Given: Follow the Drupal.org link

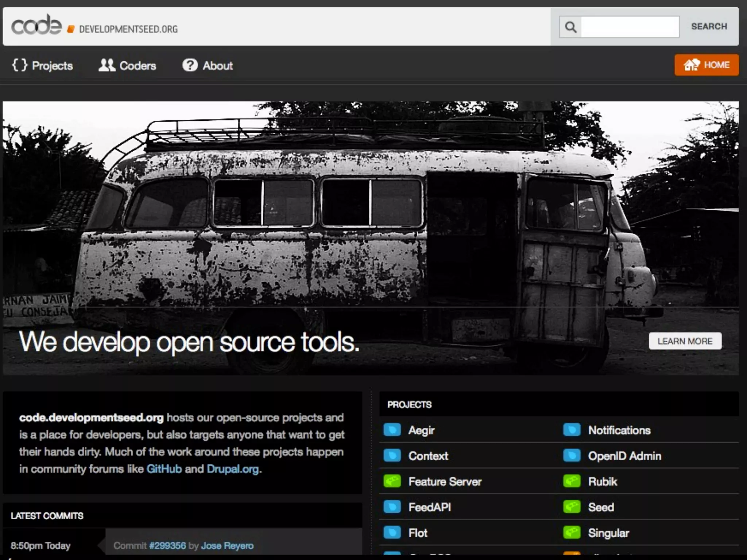Looking at the screenshot, I should (x=233, y=469).
